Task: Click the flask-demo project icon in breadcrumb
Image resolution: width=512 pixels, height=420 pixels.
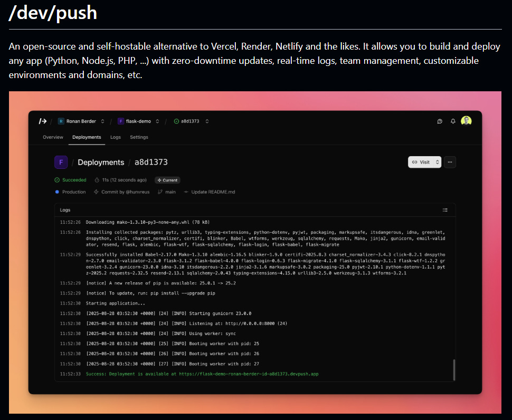Action: click(x=120, y=121)
